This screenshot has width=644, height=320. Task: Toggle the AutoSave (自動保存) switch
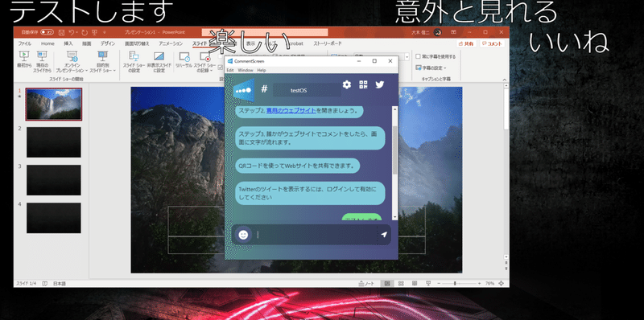47,32
